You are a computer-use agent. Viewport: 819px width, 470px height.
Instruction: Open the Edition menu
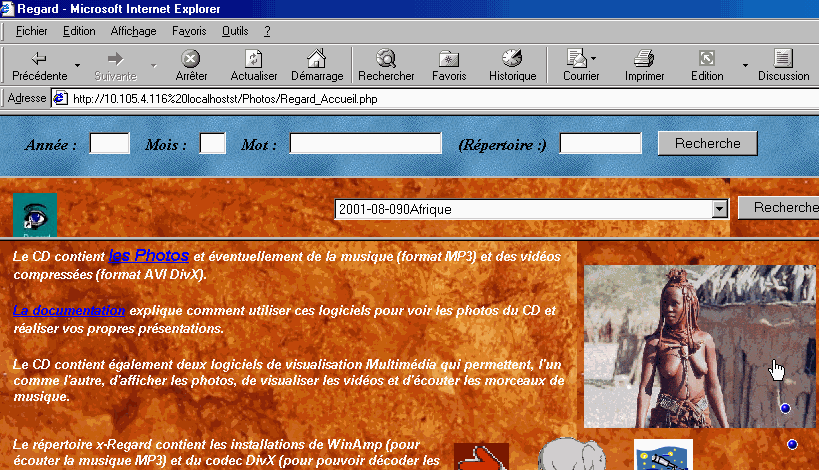[79, 31]
